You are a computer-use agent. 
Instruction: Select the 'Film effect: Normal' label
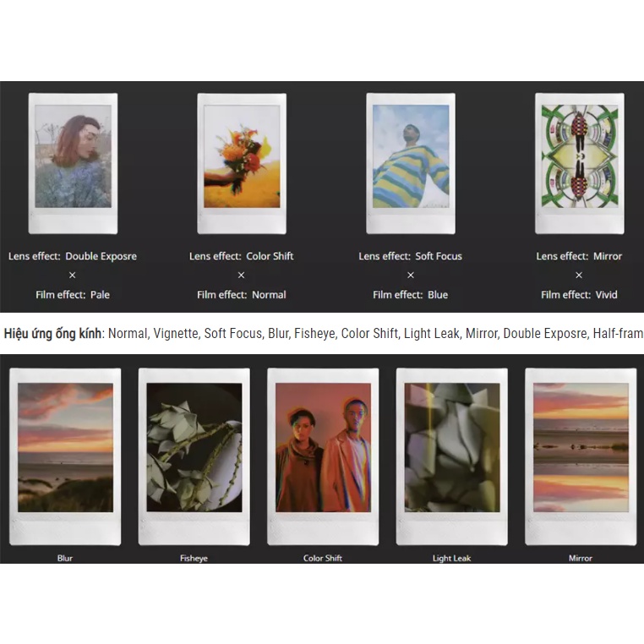242,295
